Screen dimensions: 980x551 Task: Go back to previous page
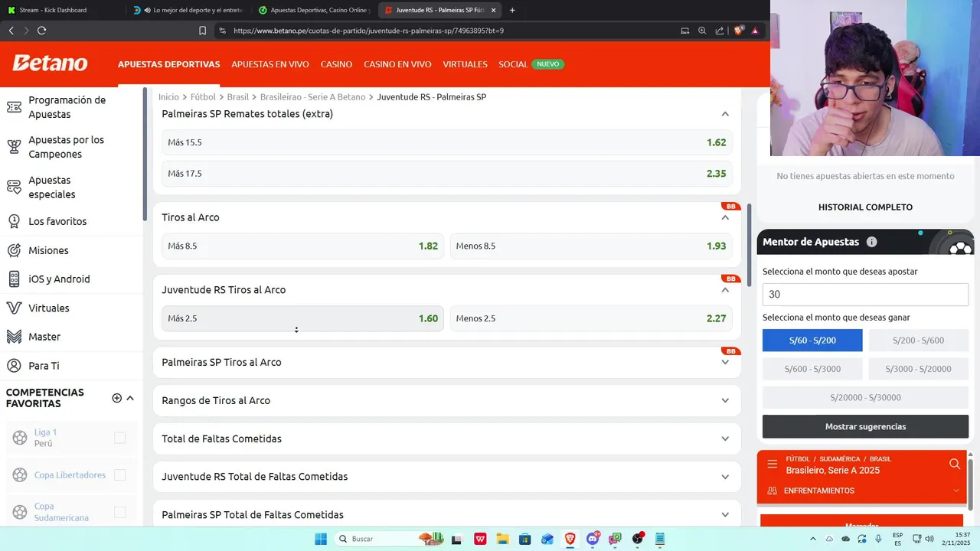coord(11,31)
